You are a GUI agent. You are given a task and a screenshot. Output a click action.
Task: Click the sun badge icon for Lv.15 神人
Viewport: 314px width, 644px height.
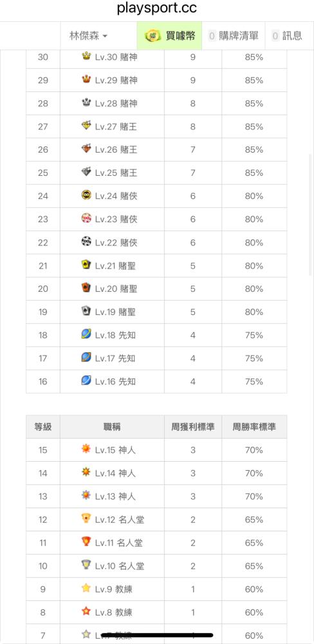pyautogui.click(x=86, y=448)
